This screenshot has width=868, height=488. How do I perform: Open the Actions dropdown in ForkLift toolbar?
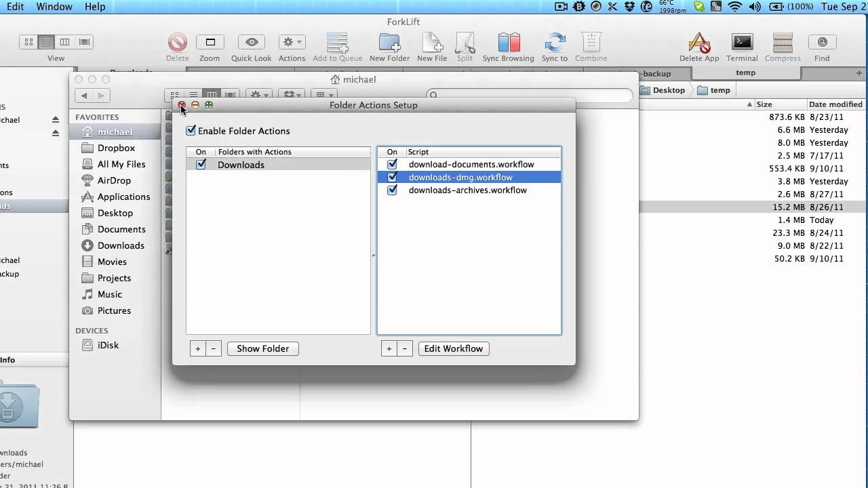pos(292,42)
